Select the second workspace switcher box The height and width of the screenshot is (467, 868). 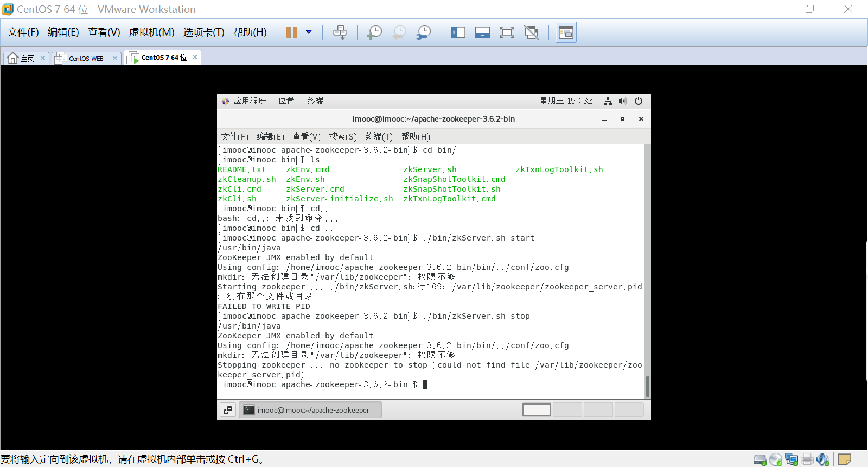point(567,410)
